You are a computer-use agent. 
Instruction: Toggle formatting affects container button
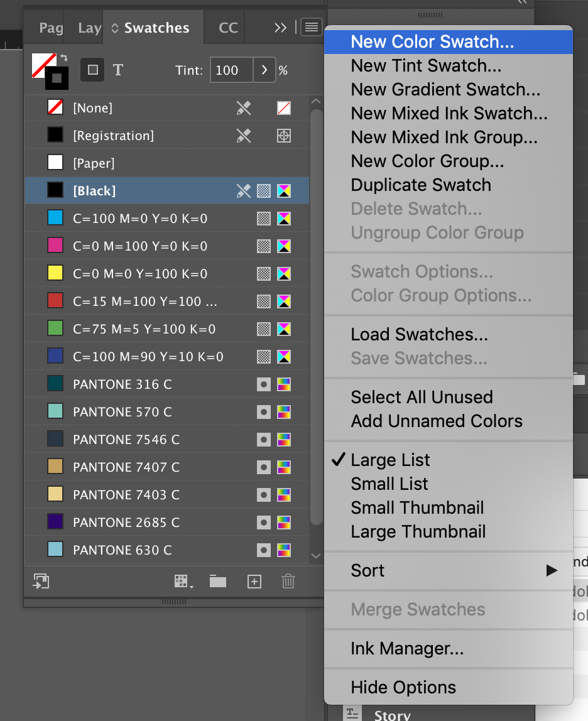[92, 70]
